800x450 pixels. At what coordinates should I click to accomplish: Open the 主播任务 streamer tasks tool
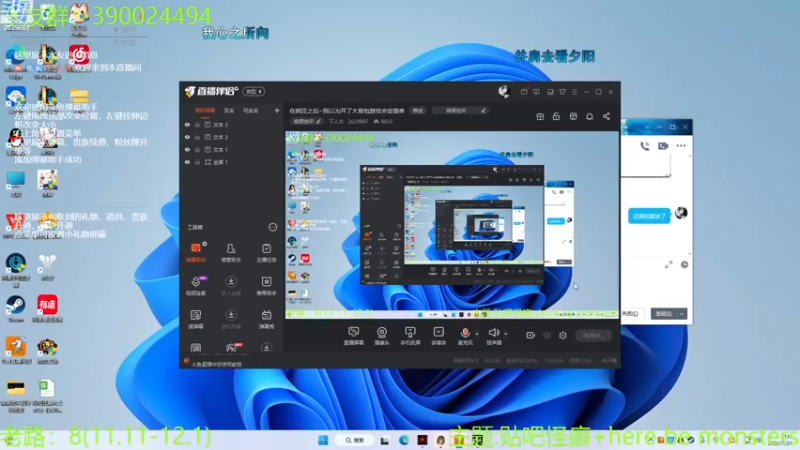pos(266,252)
